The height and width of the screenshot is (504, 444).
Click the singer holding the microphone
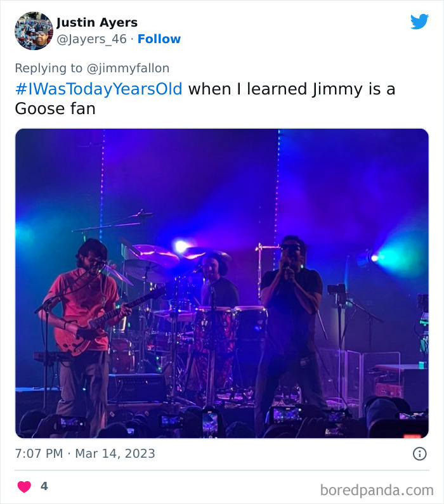pos(291,317)
